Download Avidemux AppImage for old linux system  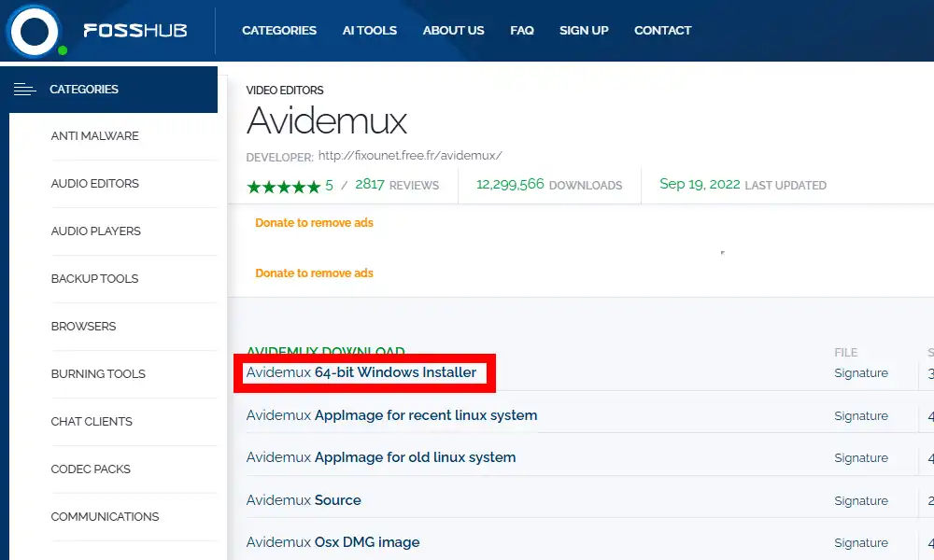(x=381, y=457)
